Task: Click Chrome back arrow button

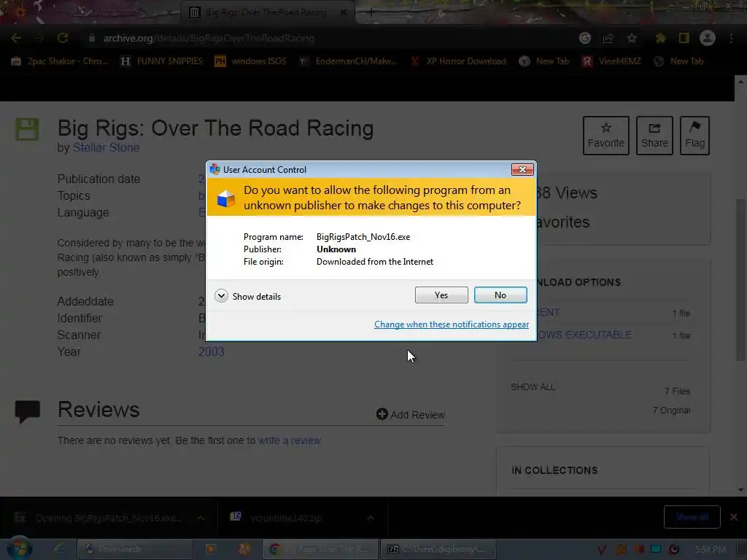Action: pyautogui.click(x=16, y=38)
